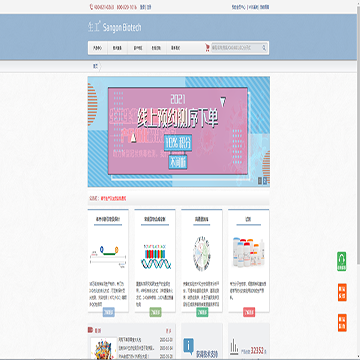Viewport: 360px width, 360px height.
Task: Open the primer diagram image in the first card
Action: click(108, 257)
